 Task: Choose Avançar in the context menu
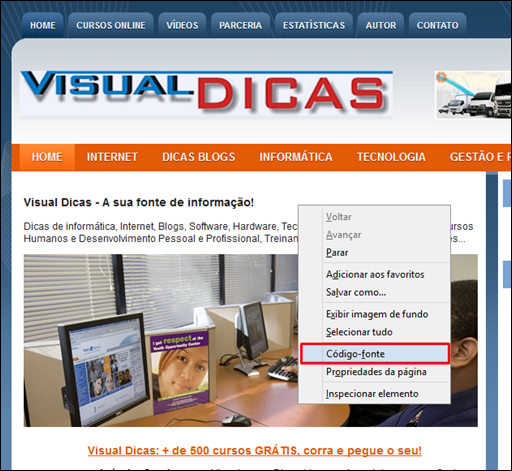coord(375,235)
